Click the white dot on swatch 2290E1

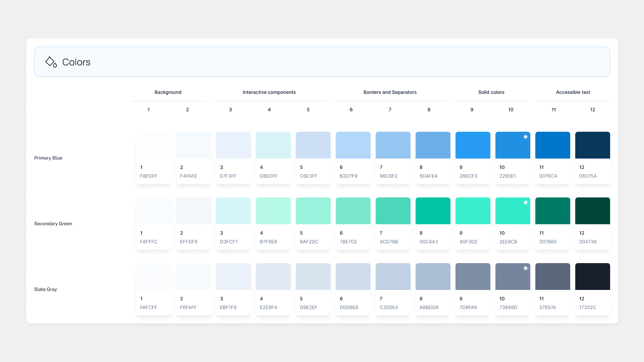(x=525, y=137)
